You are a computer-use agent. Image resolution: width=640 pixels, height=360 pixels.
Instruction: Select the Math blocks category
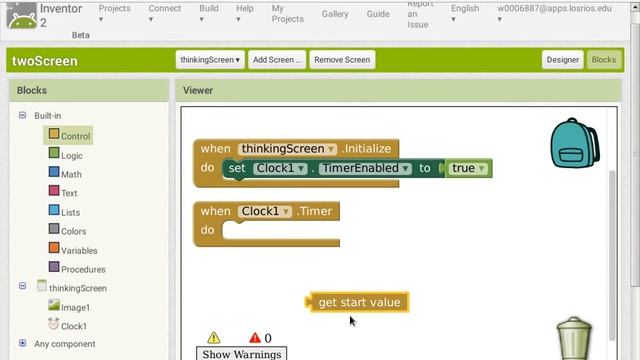pos(65,173)
